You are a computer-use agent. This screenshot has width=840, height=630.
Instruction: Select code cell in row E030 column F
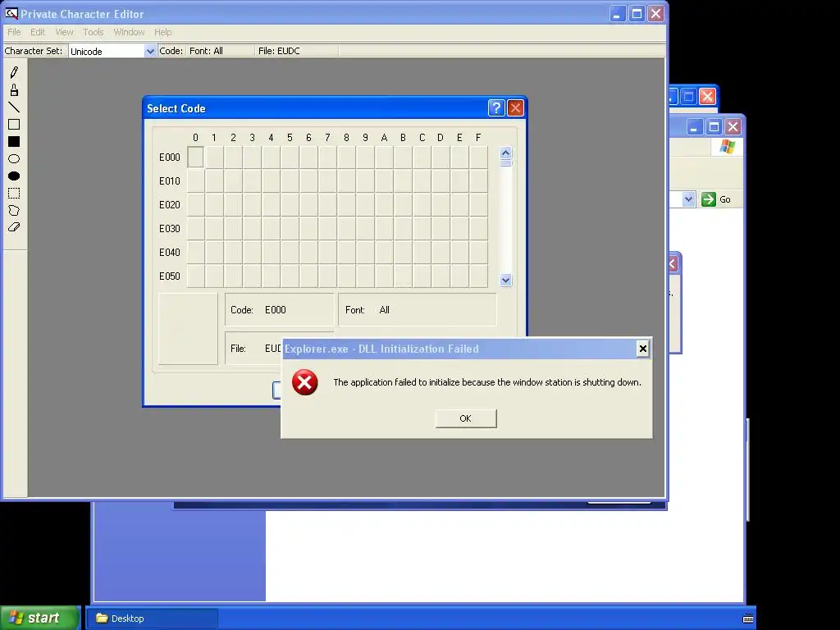point(478,228)
